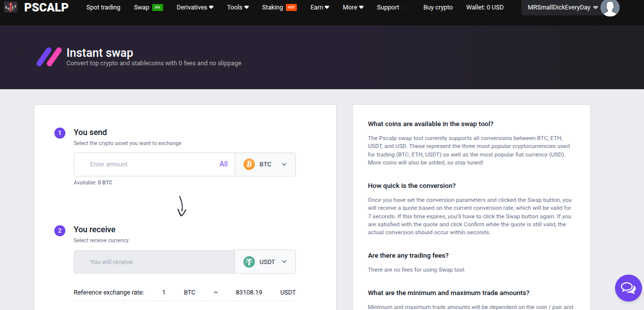The width and height of the screenshot is (644, 310).
Task: Click the You will receive field
Action: [154, 262]
